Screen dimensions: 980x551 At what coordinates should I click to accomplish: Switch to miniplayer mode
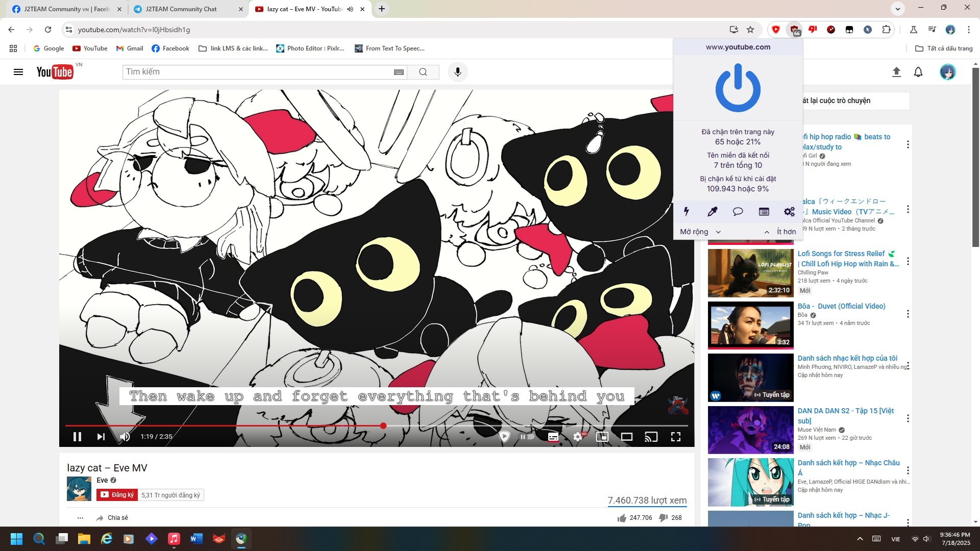pos(602,437)
